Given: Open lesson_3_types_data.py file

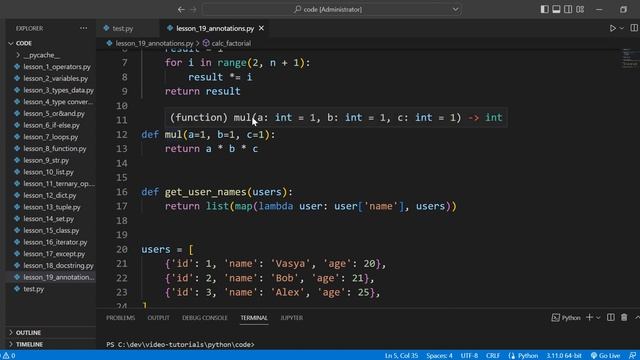Looking at the screenshot, I should tap(58, 90).
